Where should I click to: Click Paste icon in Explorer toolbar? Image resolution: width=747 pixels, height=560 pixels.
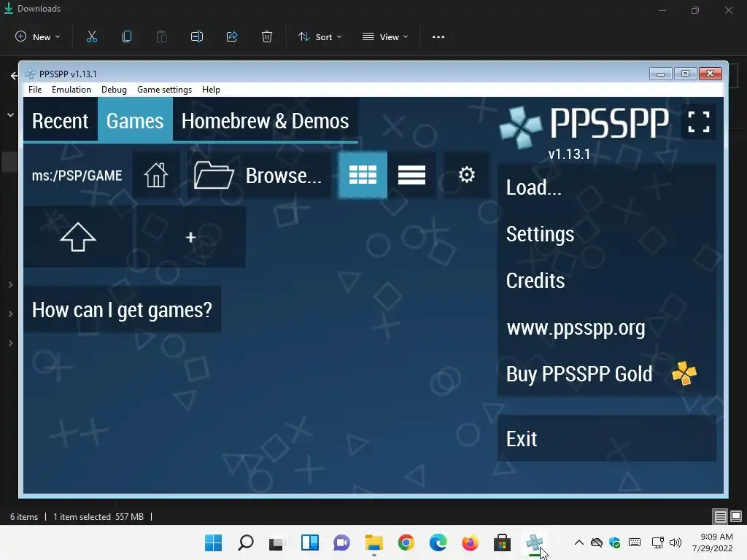[162, 36]
